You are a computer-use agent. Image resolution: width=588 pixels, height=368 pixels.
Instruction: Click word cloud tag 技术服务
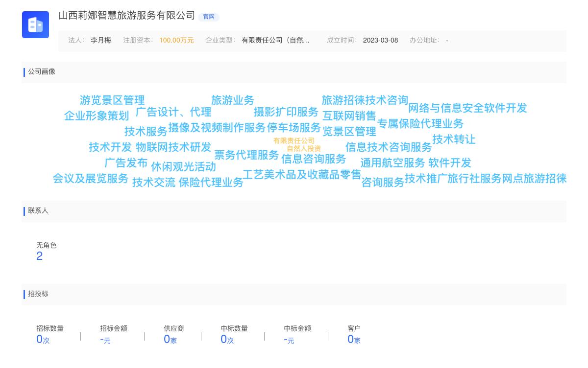point(146,132)
